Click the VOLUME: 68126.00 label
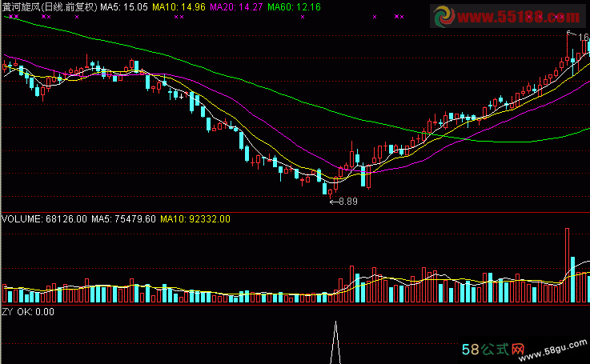Viewport: 590px width, 364px height. click(44, 219)
